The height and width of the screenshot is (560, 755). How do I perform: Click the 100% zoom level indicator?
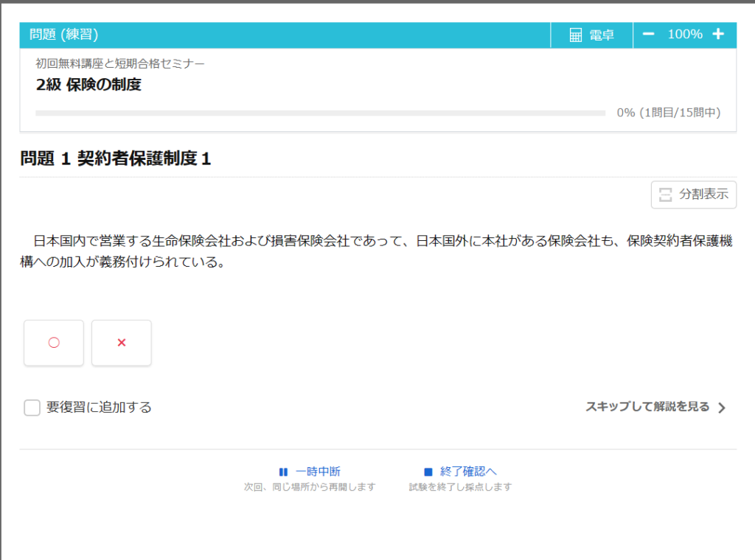(684, 35)
